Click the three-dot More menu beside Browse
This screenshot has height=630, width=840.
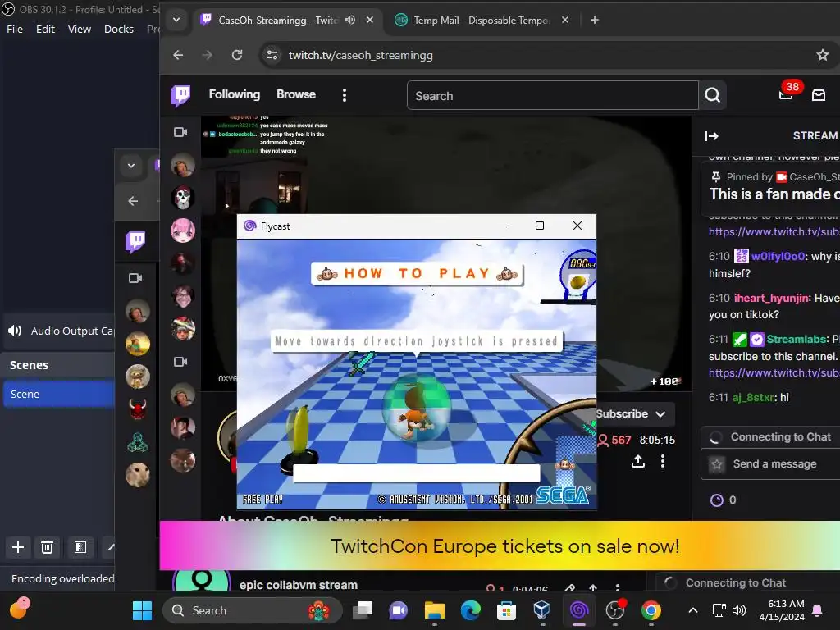[345, 95]
